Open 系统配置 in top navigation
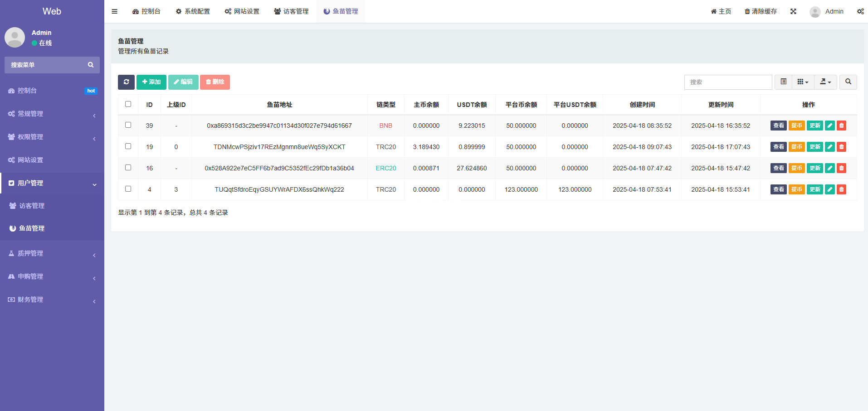This screenshot has width=868, height=411. point(193,11)
